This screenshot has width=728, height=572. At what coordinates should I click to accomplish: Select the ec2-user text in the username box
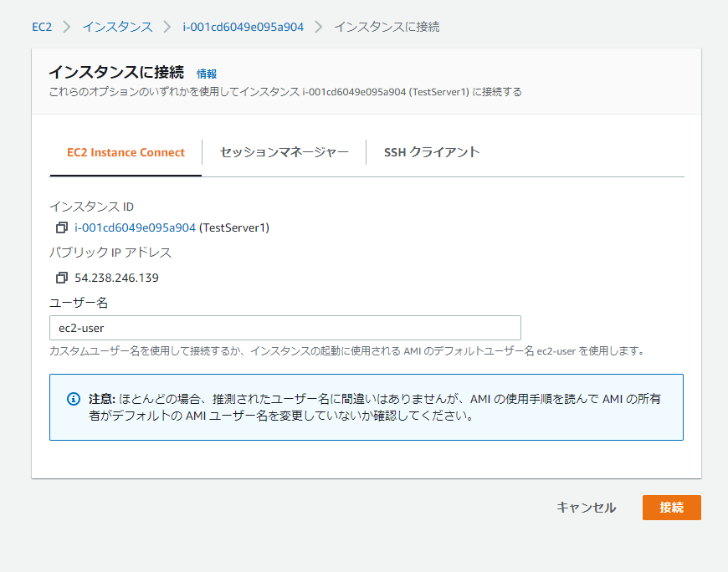[x=80, y=327]
